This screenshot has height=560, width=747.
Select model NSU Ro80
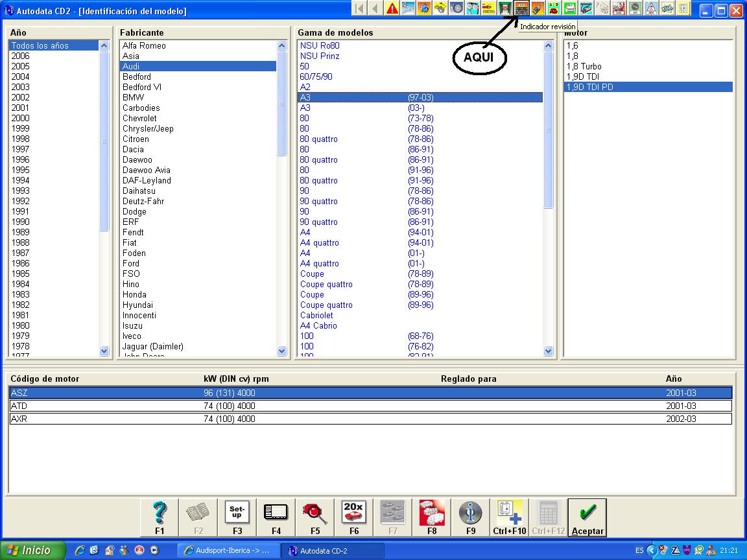[x=420, y=46]
